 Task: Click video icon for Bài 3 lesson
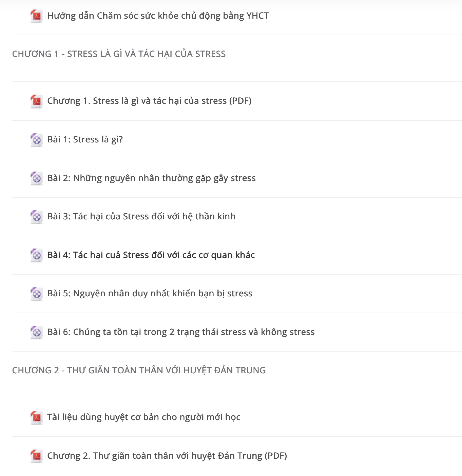(x=36, y=217)
